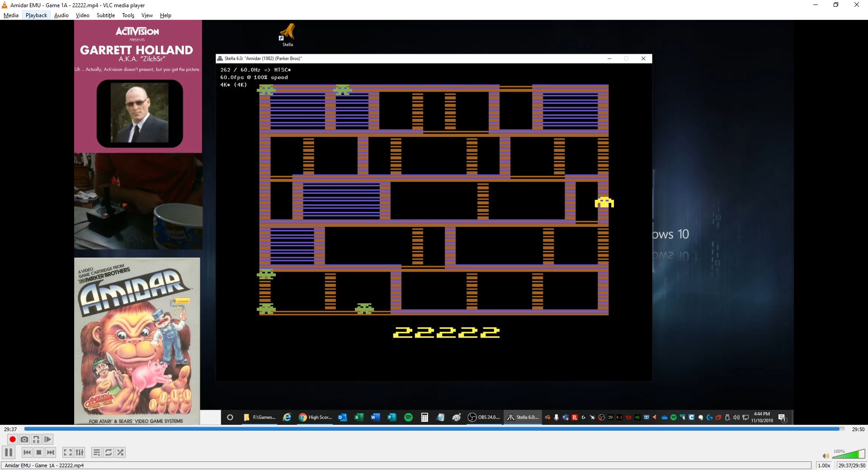Take a snapshot with the camera icon
The height and width of the screenshot is (470, 868).
[24, 439]
